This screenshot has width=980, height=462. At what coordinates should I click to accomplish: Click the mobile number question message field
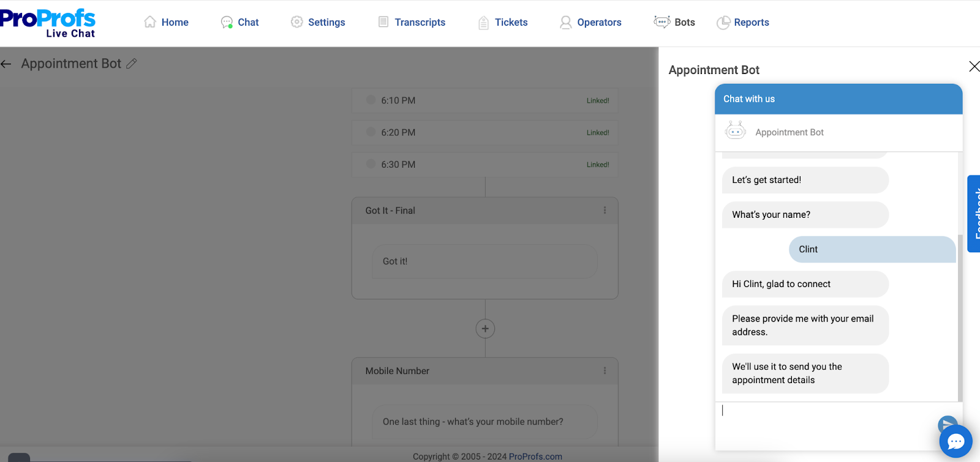click(x=484, y=422)
